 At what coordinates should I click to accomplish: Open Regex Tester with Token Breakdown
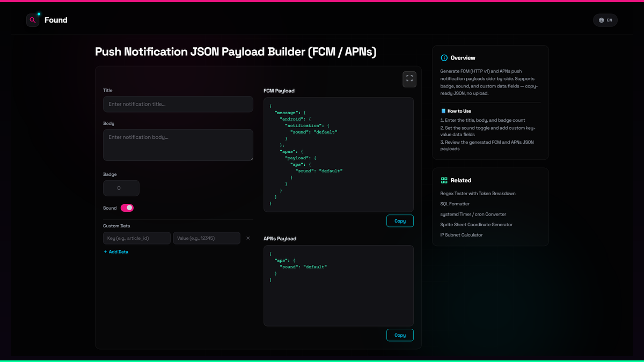pyautogui.click(x=478, y=194)
